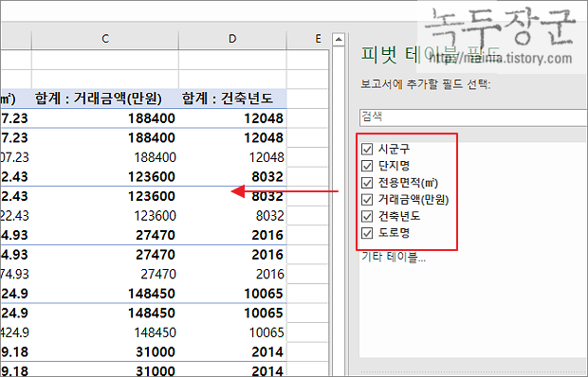This screenshot has width=588, height=377.
Task: Select the 424.9 cell
Action: (16, 332)
